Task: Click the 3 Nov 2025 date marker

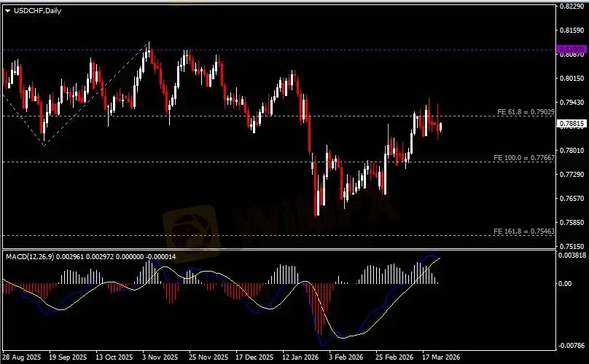Action: click(x=160, y=357)
